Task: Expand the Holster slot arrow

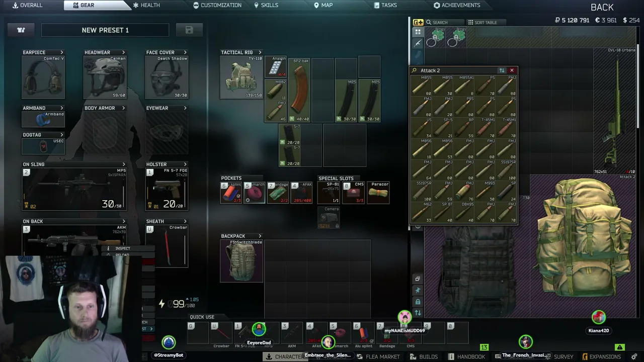Action: point(185,164)
